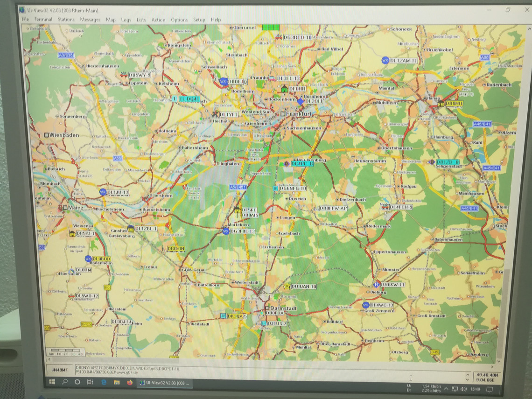Open the File menu
Screen dimensions: 532x399
click(x=25, y=19)
